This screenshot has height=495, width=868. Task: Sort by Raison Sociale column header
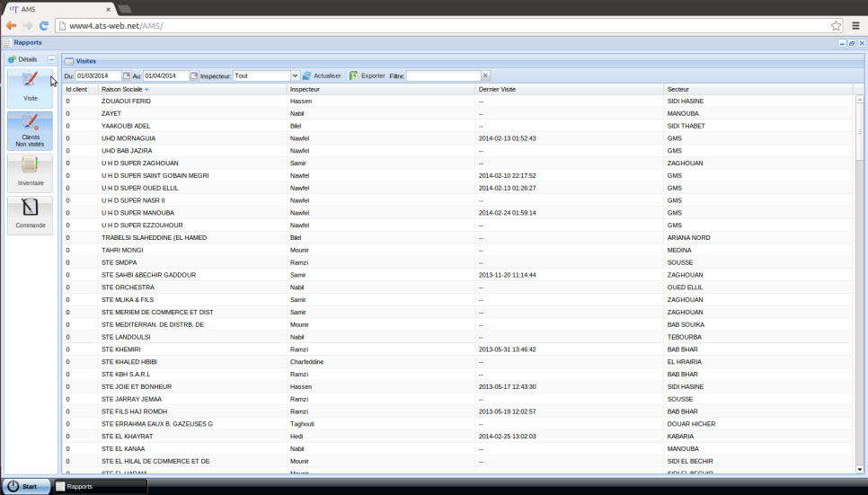click(124, 90)
